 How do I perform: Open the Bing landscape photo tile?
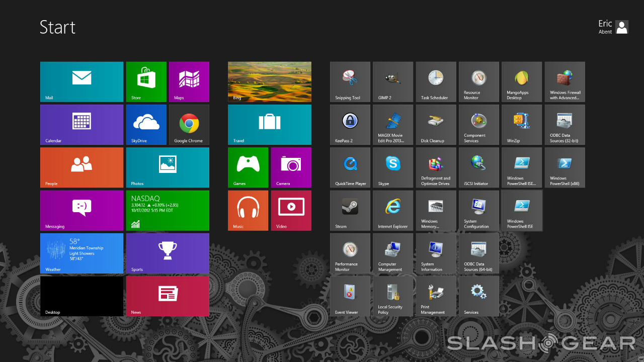point(270,82)
